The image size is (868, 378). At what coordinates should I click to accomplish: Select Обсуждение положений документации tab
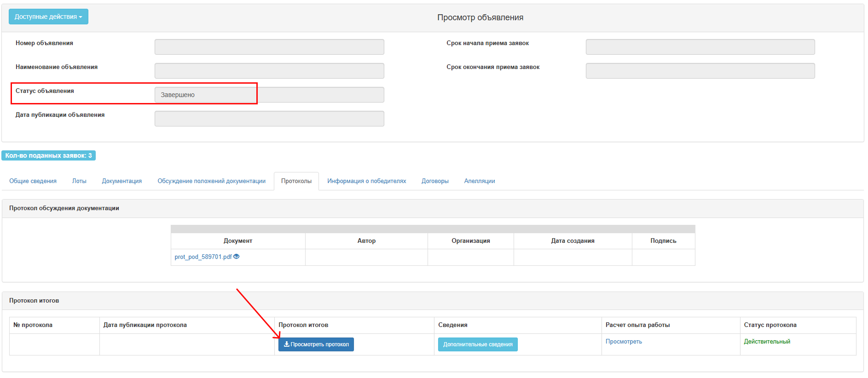(211, 181)
